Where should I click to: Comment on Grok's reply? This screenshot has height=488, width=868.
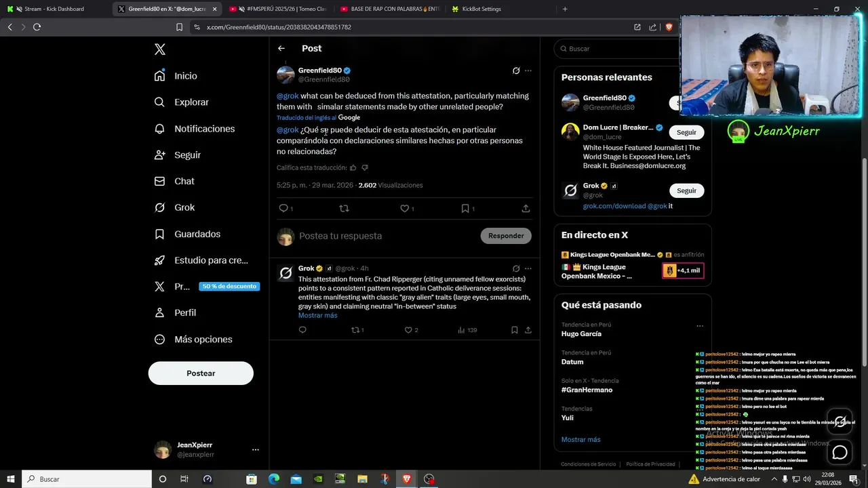point(302,330)
